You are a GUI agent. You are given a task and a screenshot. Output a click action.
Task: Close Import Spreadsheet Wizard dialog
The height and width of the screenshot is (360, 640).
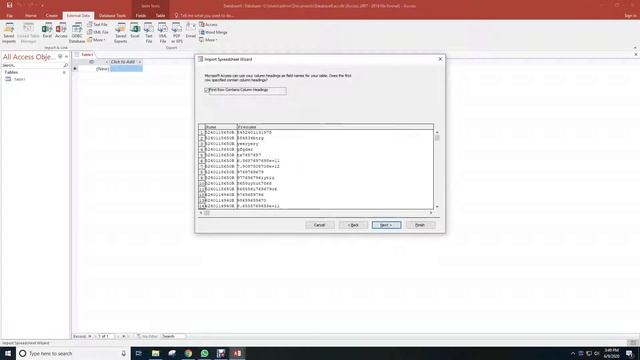pos(440,59)
